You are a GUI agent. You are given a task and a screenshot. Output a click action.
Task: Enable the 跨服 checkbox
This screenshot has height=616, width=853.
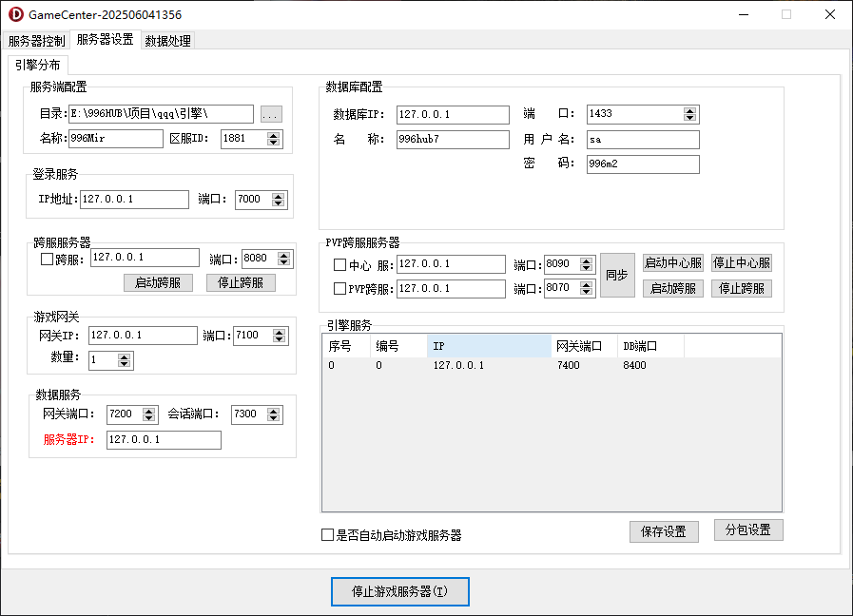point(47,260)
